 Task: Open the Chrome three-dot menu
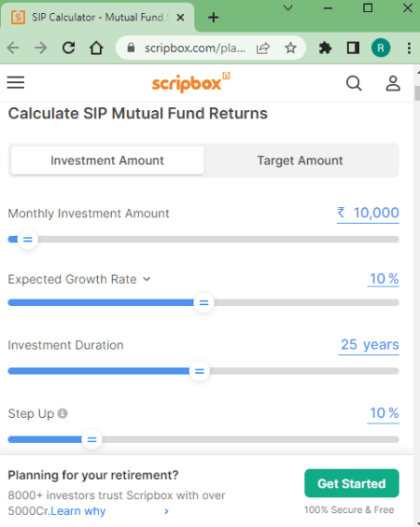coord(409,49)
